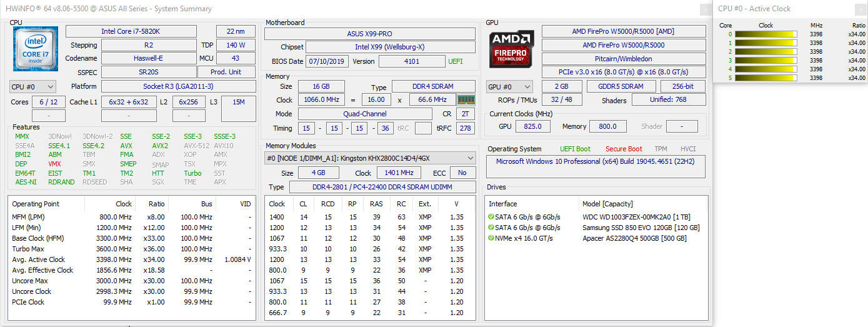
Task: Click the ECC No field
Action: tap(462, 173)
